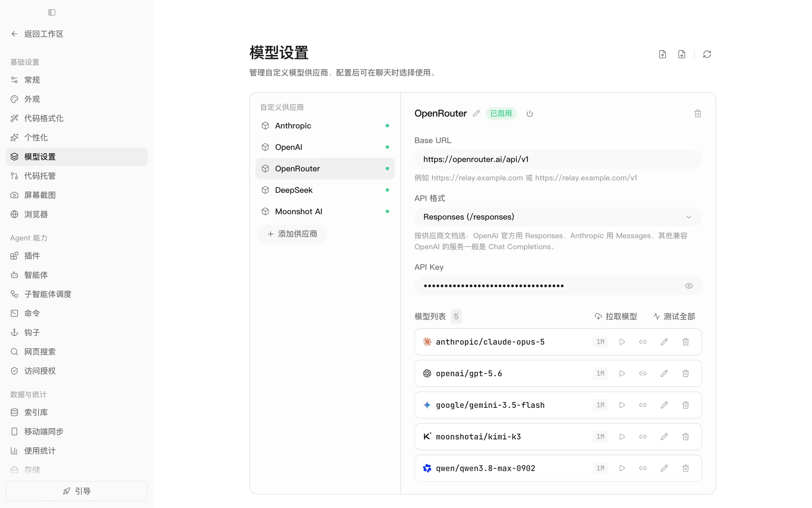Open 移动端同步 mobile sync page
812x508 pixels.
76,432
